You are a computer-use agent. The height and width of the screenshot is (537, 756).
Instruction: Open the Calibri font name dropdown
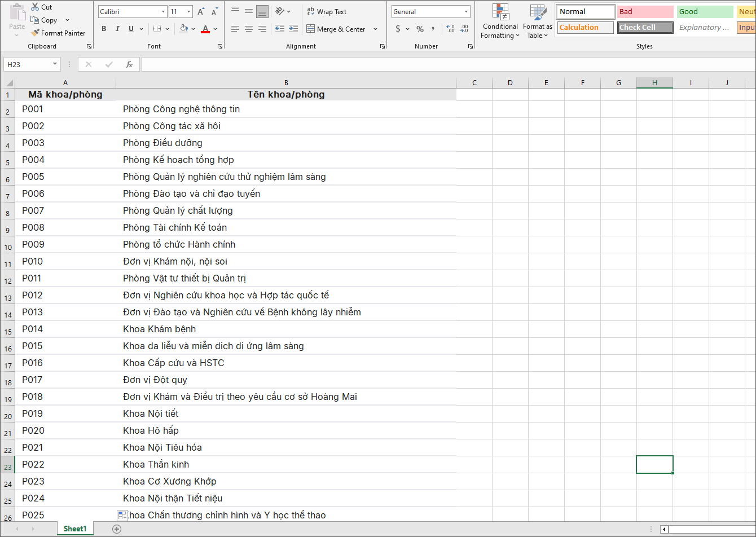click(163, 12)
